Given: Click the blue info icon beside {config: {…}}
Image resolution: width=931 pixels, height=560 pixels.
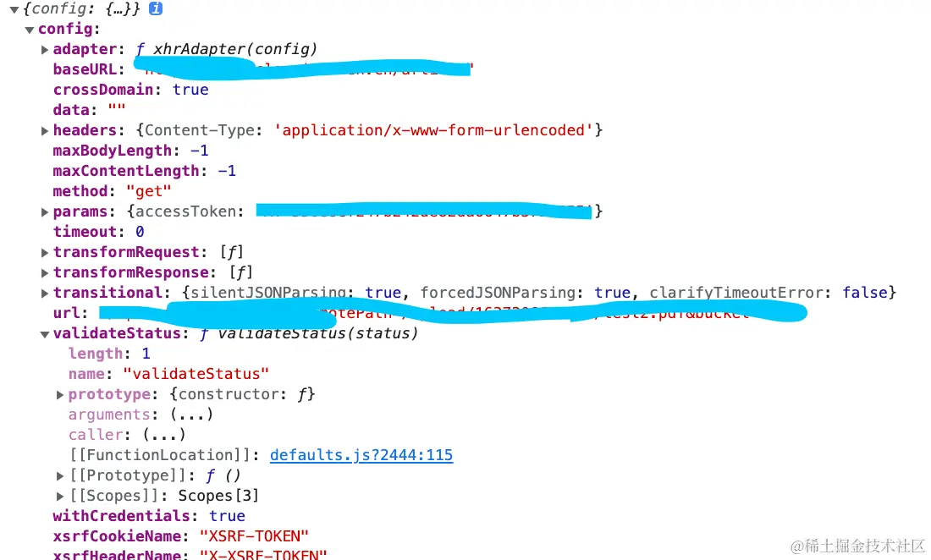Looking at the screenshot, I should [x=155, y=8].
